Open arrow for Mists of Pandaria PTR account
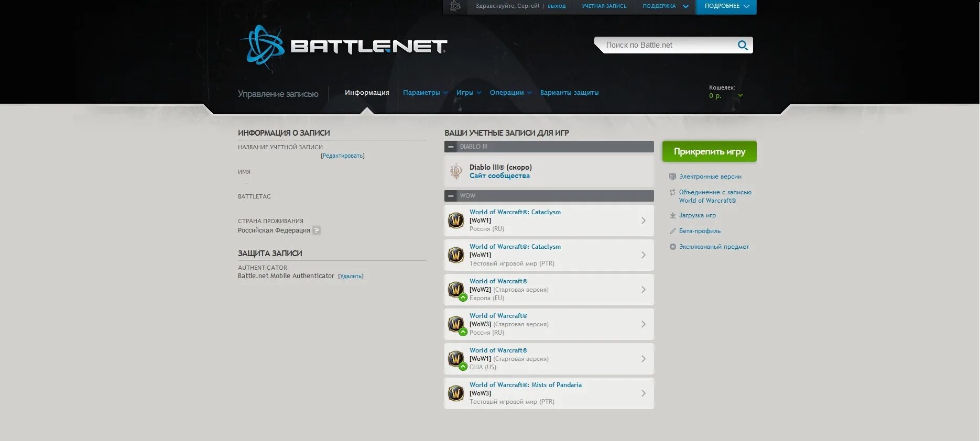The height and width of the screenshot is (441, 980). (x=644, y=393)
